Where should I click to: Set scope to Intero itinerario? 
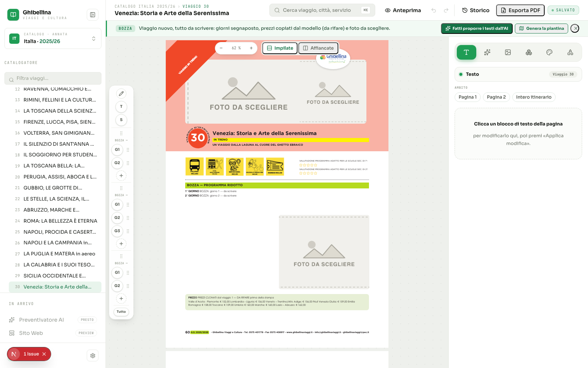tap(534, 97)
